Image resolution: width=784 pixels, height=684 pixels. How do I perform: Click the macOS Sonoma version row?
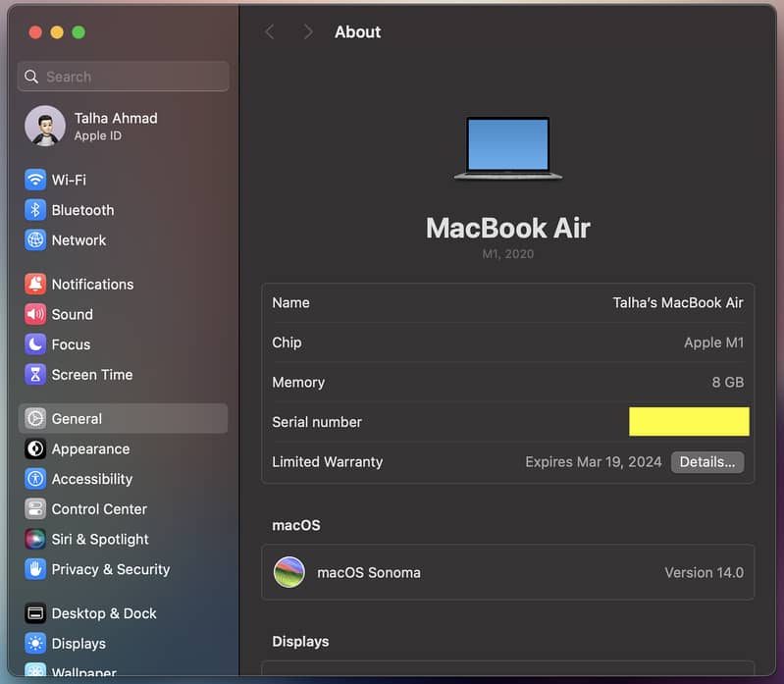507,572
